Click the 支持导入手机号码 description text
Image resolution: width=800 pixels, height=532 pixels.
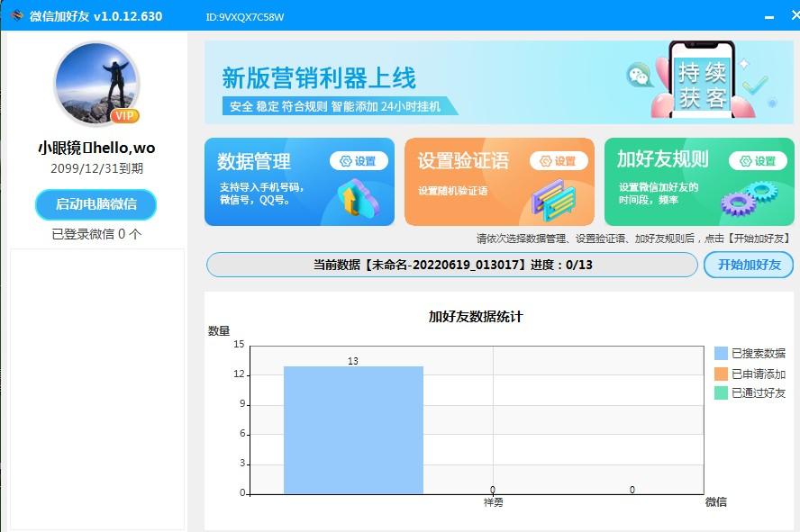tap(262, 194)
